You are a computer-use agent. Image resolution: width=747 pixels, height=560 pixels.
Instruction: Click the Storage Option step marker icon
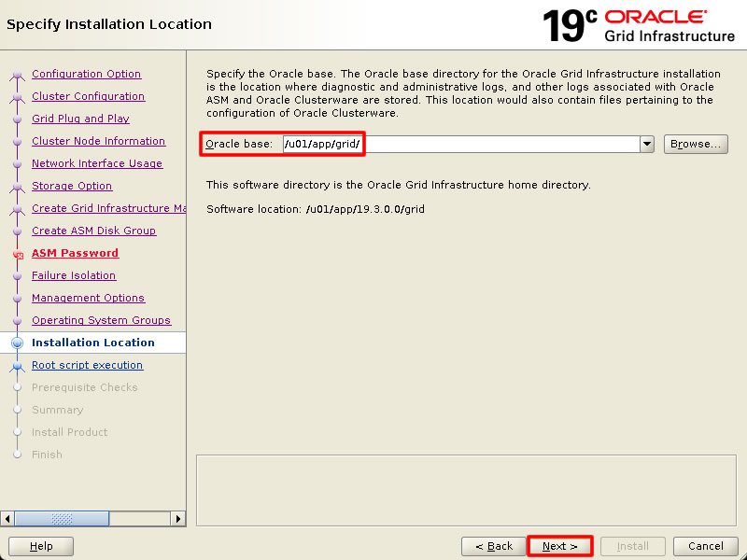pyautogui.click(x=17, y=187)
